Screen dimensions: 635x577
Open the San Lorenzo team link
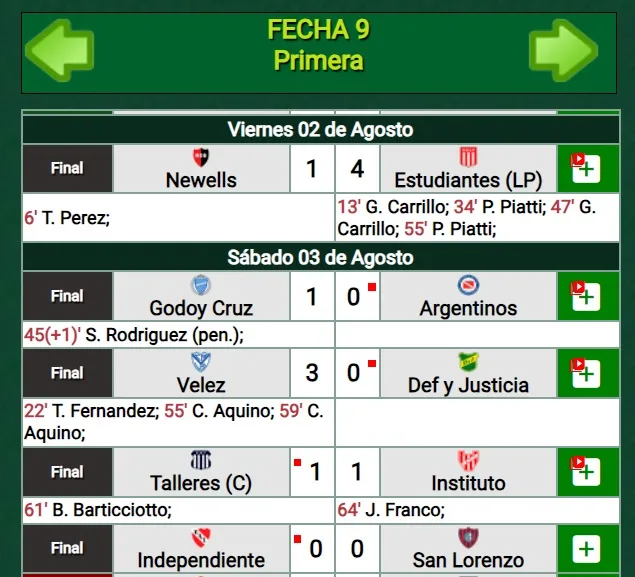[468, 559]
